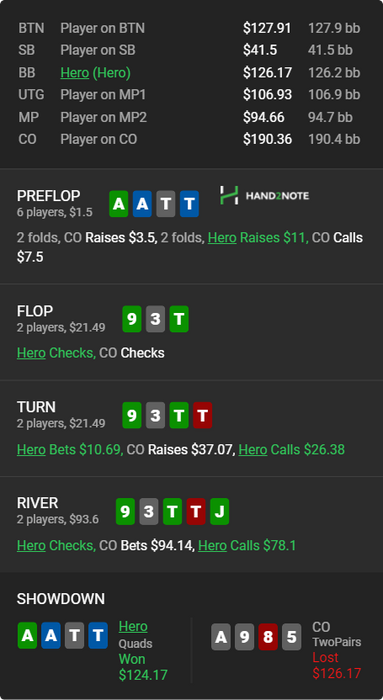Click the green 9 card on flop
The image size is (383, 700).
(x=132, y=319)
